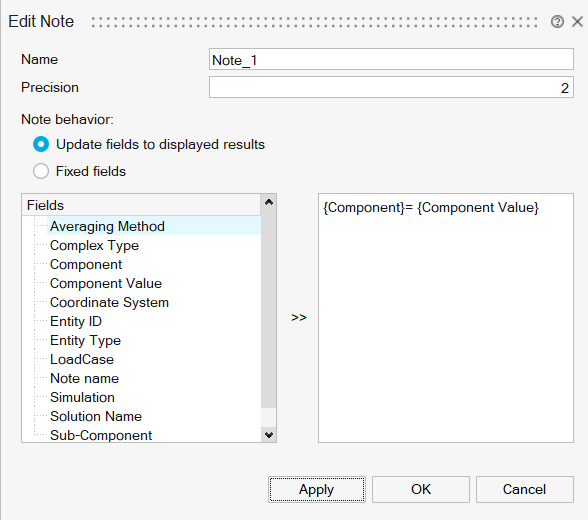Click the Name input field

pos(391,59)
